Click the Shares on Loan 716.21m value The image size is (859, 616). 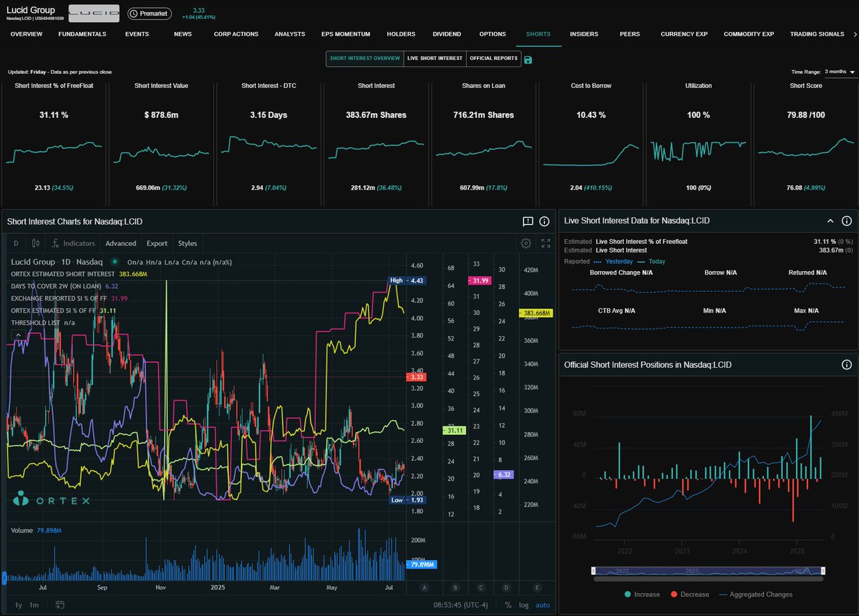click(x=483, y=115)
